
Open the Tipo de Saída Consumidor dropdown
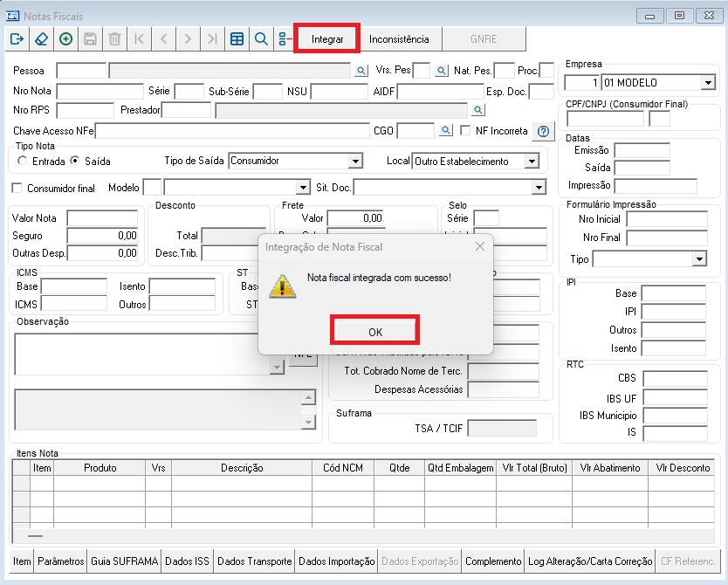[x=355, y=162]
